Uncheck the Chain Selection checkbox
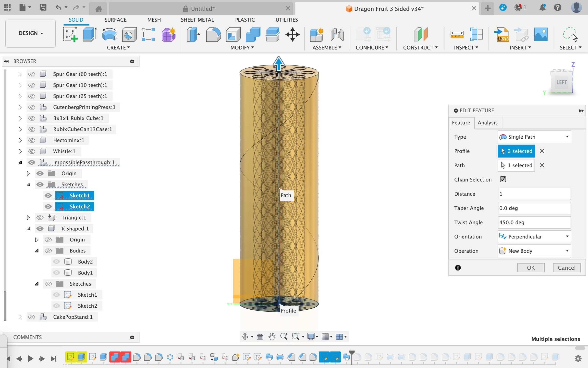588x368 pixels. 503,179
